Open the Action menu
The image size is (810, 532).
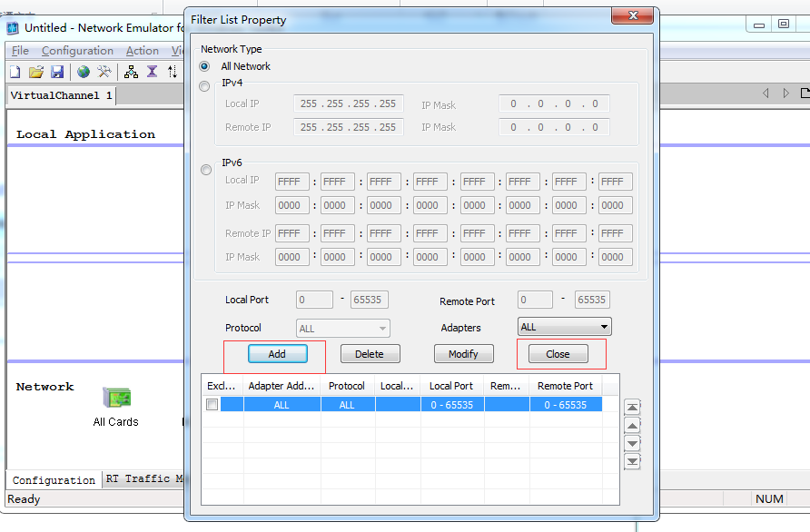click(x=142, y=51)
